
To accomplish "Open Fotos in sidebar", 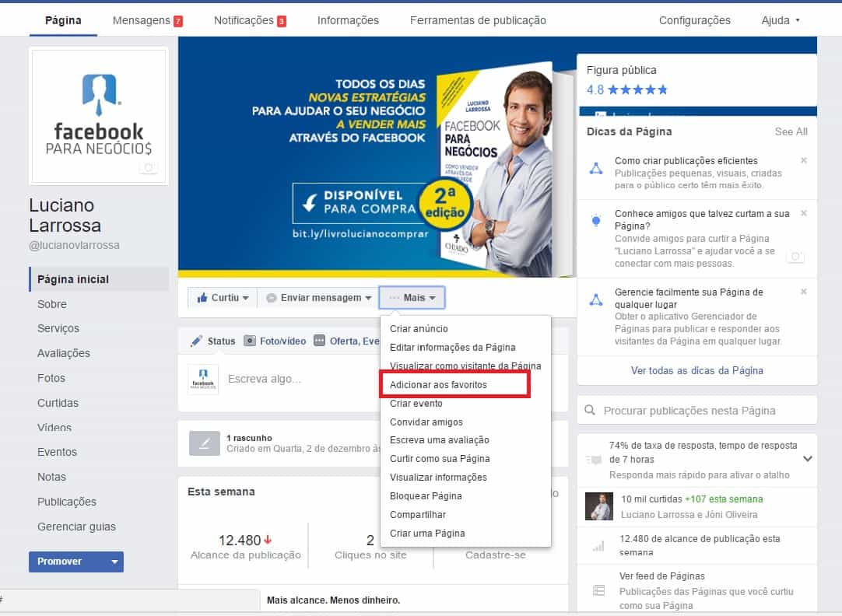I will (51, 378).
